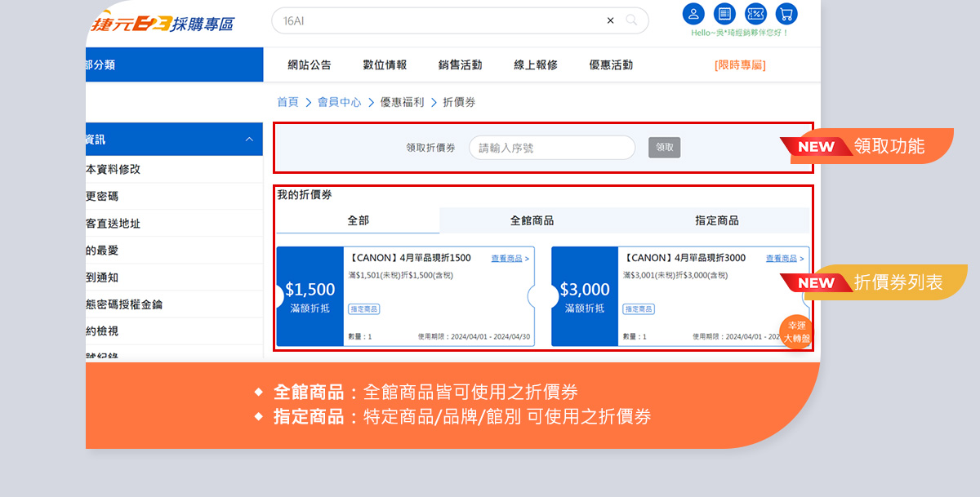Image resolution: width=980 pixels, height=497 pixels.
Task: Collapse the 資訊 sidebar section chevron
Action: [249, 140]
